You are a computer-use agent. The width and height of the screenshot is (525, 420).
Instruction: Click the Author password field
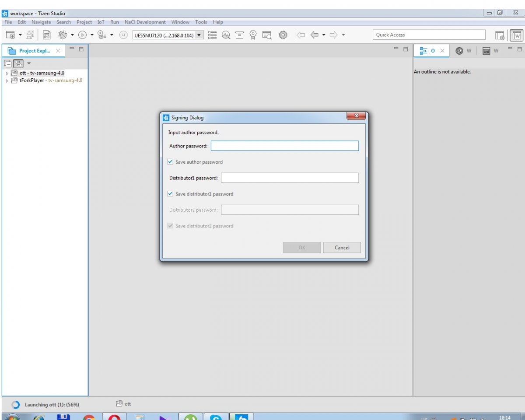click(x=284, y=146)
